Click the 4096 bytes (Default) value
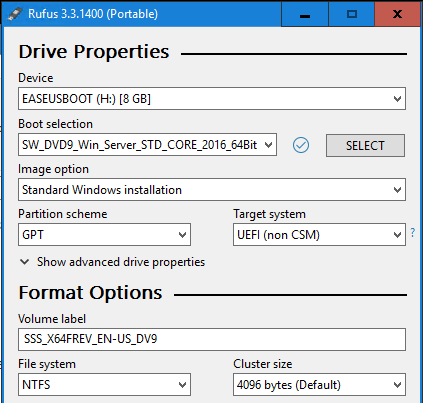The width and height of the screenshot is (423, 403). [289, 385]
